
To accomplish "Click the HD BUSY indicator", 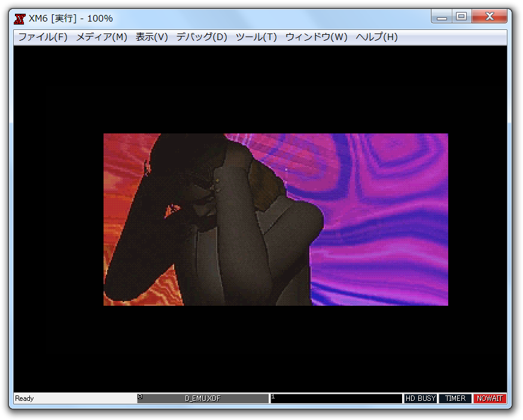I will [420, 398].
